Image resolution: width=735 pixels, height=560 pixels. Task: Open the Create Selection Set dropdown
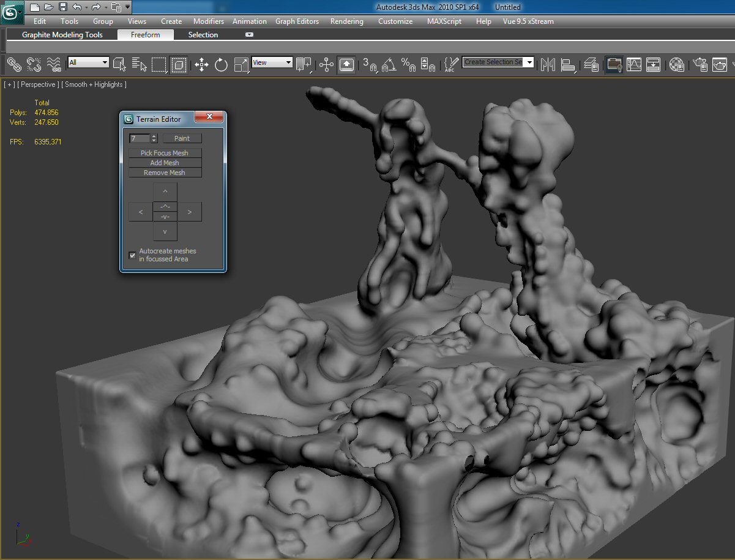[529, 62]
